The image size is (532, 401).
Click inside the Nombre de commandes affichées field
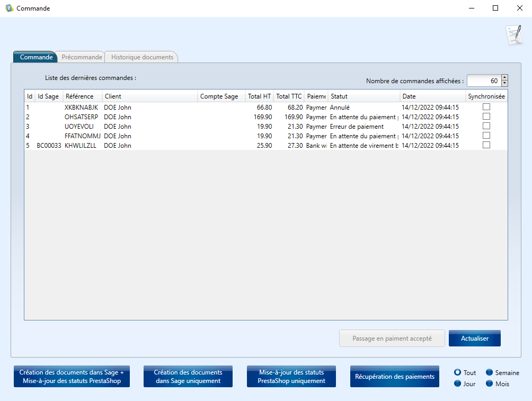coord(484,81)
